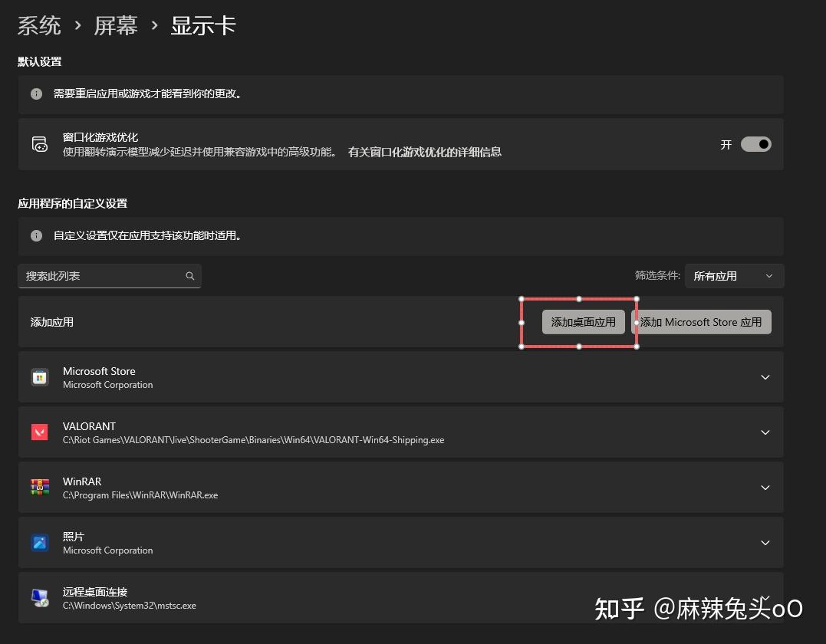Click the VALORANT red icon

40,432
